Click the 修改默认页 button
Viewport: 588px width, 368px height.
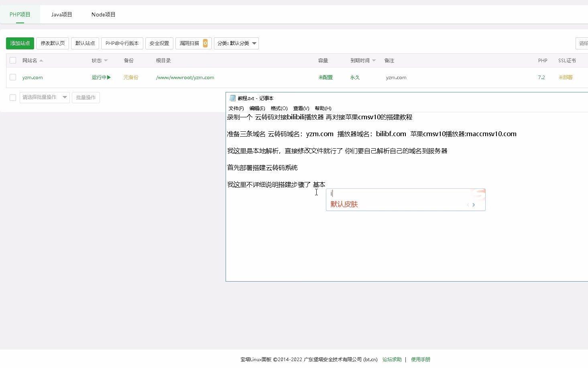53,43
